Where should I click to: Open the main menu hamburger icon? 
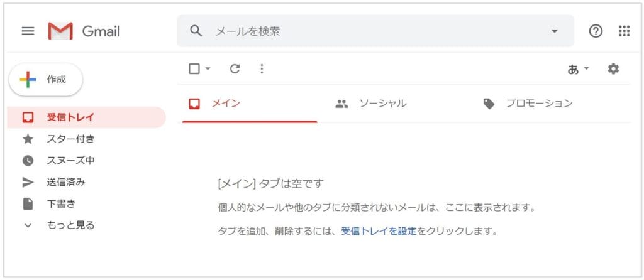[28, 31]
